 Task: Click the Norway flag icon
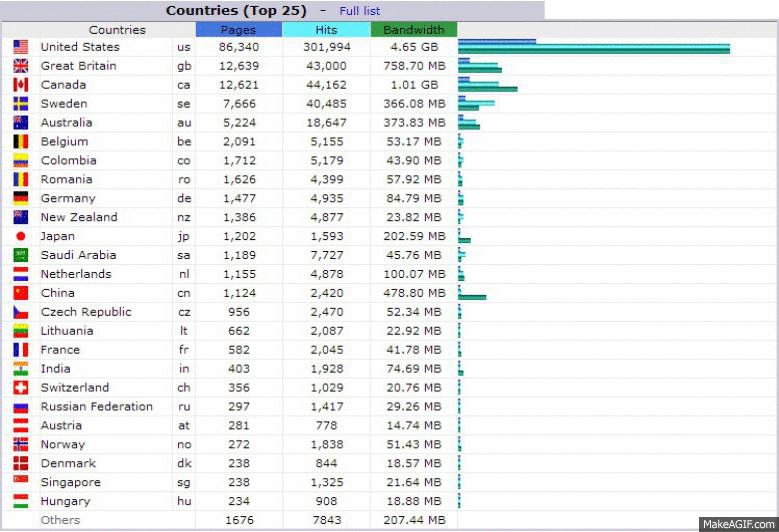(x=21, y=445)
